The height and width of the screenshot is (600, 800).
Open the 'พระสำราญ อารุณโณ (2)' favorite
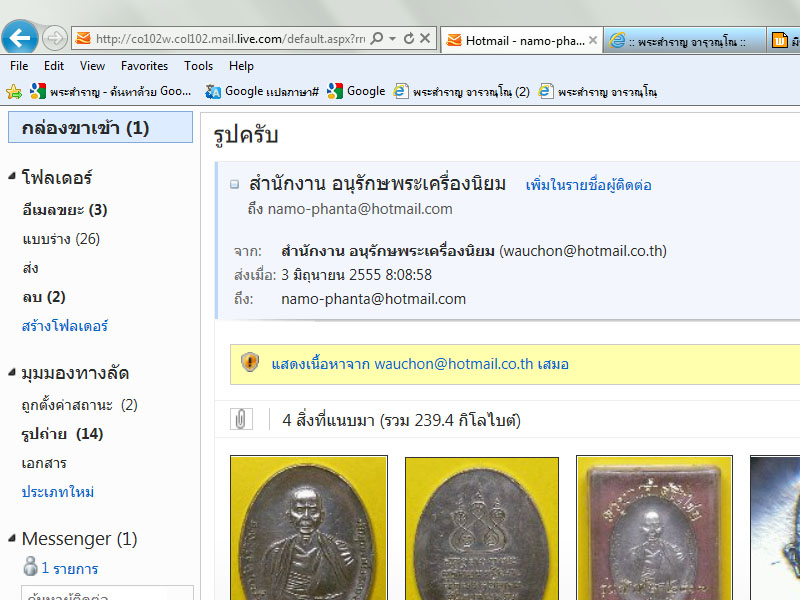(x=461, y=92)
